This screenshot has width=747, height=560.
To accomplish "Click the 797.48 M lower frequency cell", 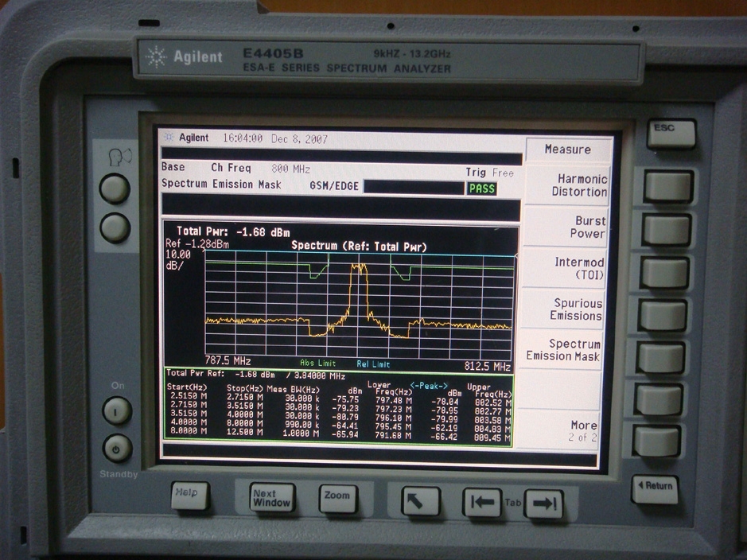I will click(x=393, y=400).
